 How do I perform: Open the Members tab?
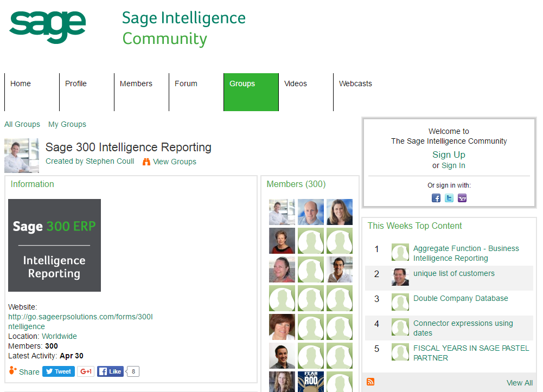[141, 92]
